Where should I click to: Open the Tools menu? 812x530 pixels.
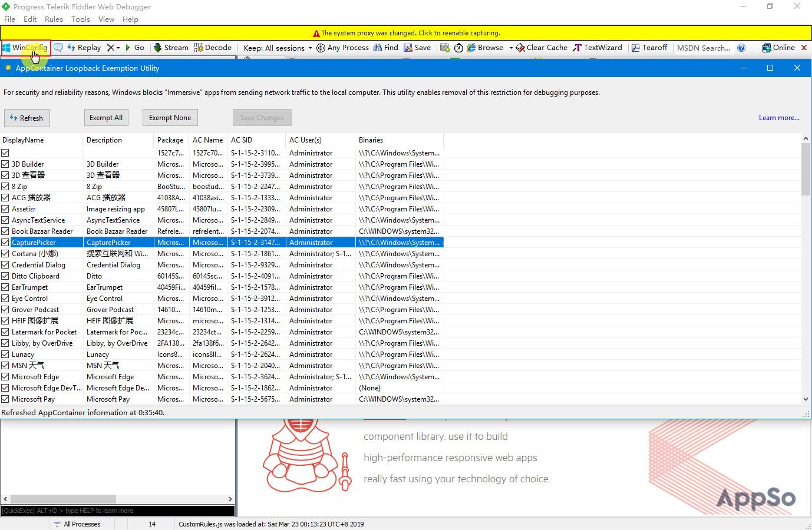(x=81, y=19)
